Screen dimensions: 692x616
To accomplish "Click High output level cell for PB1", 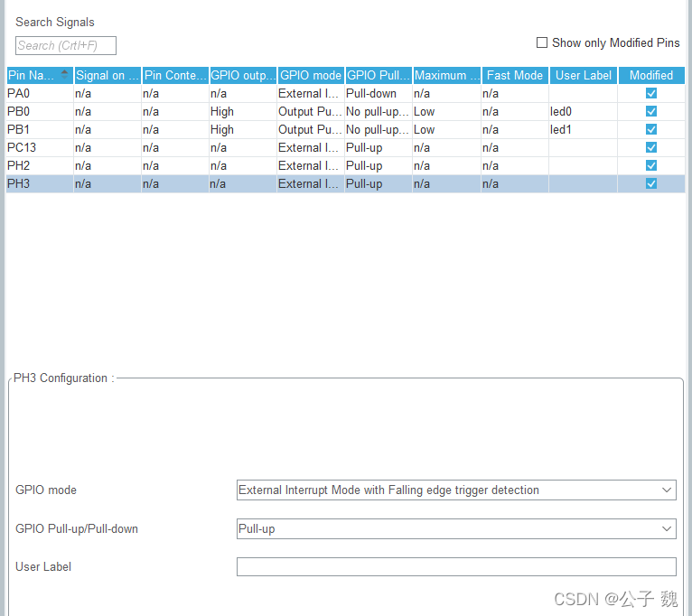I will pyautogui.click(x=243, y=130).
